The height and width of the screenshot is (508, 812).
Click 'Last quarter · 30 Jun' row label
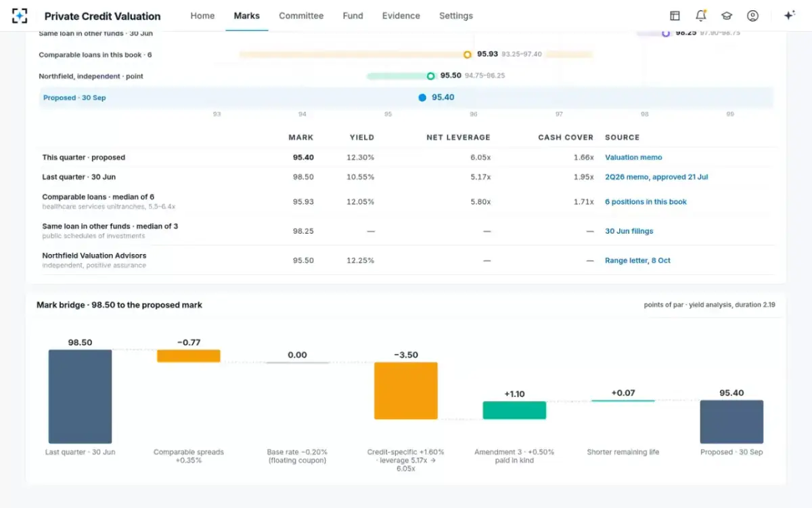coord(79,177)
